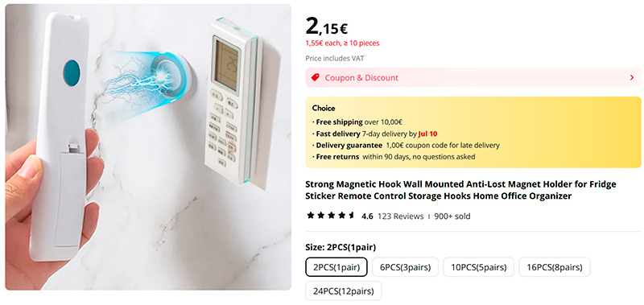Click the Coupon & Discount banner text
644x305 pixels.
361,77
